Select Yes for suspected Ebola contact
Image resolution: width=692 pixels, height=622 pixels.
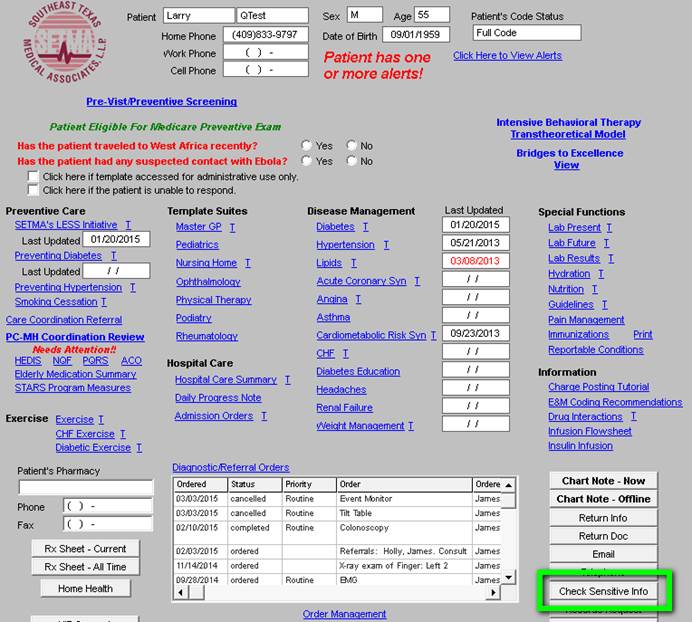306,161
